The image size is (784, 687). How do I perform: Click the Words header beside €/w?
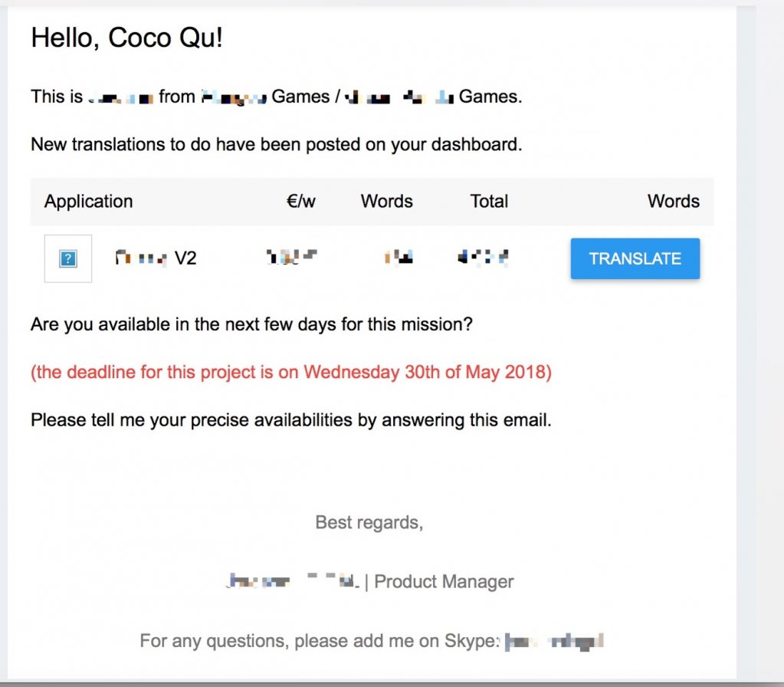[x=387, y=201]
